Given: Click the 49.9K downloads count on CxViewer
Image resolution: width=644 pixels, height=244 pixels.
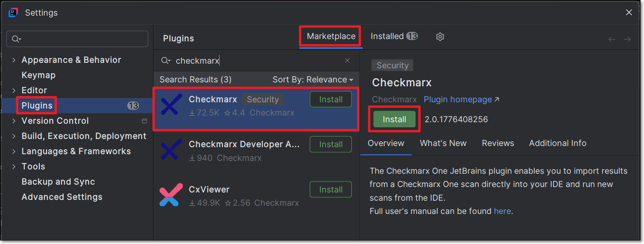Looking at the screenshot, I should click(x=205, y=203).
